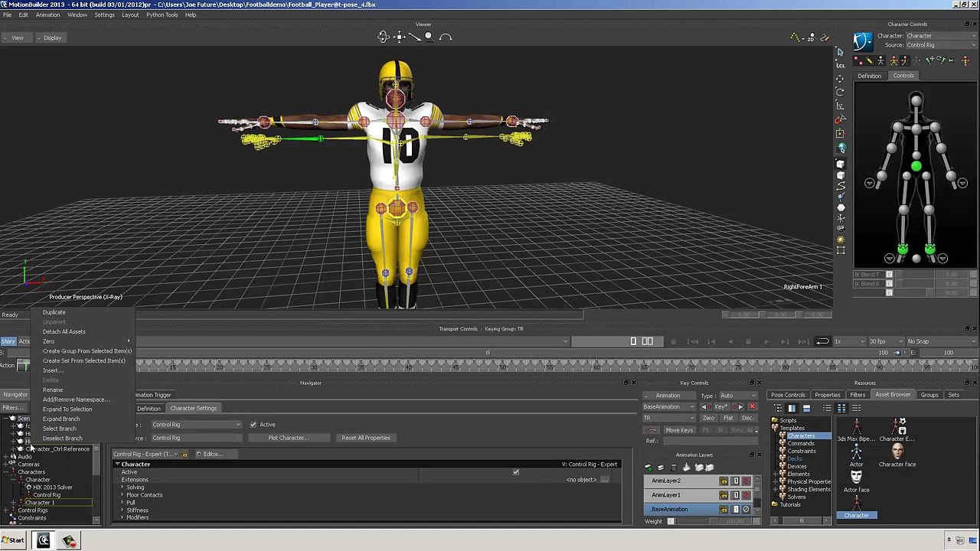Click the Zero button in Key Controls
The image size is (980, 551).
[708, 418]
